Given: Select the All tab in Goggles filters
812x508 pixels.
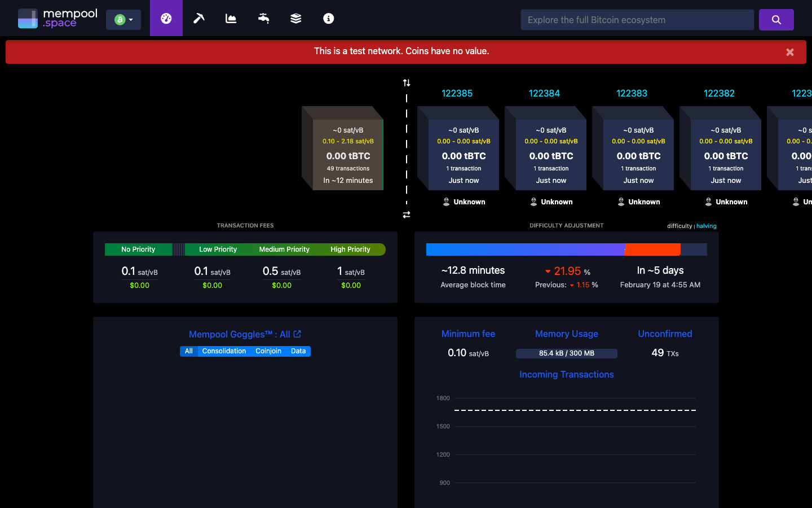Looking at the screenshot, I should click(188, 351).
